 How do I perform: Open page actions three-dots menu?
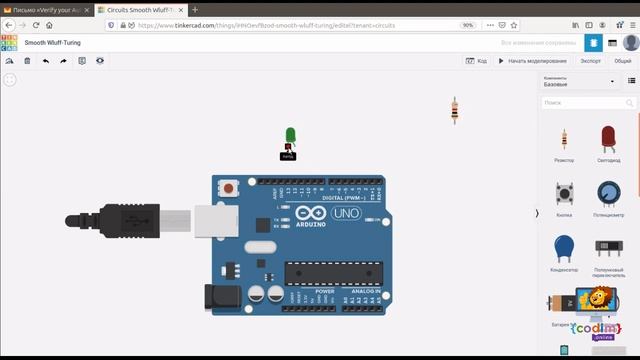coord(490,25)
